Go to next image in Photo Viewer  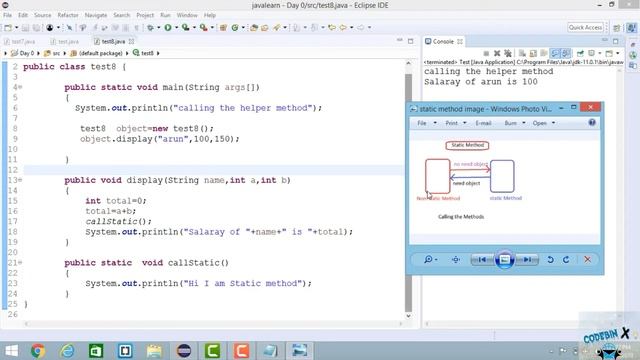pyautogui.click(x=527, y=260)
